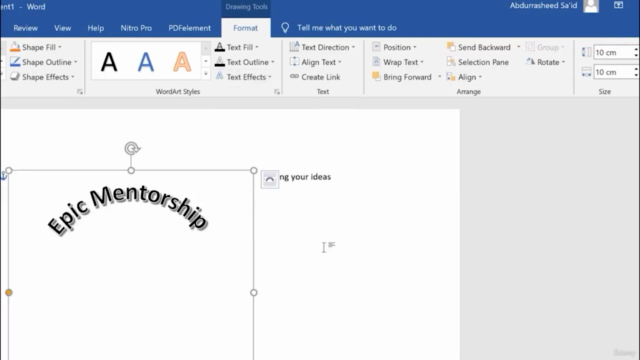Image resolution: width=640 pixels, height=360 pixels.
Task: Increase the shape height with the spinner
Action: click(636, 49)
